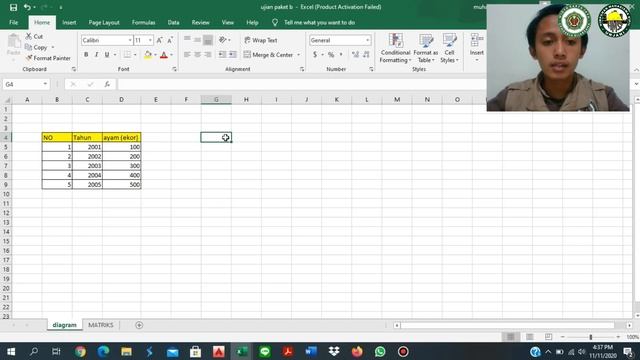The height and width of the screenshot is (360, 640).
Task: Toggle Underline formatting
Action: click(107, 55)
